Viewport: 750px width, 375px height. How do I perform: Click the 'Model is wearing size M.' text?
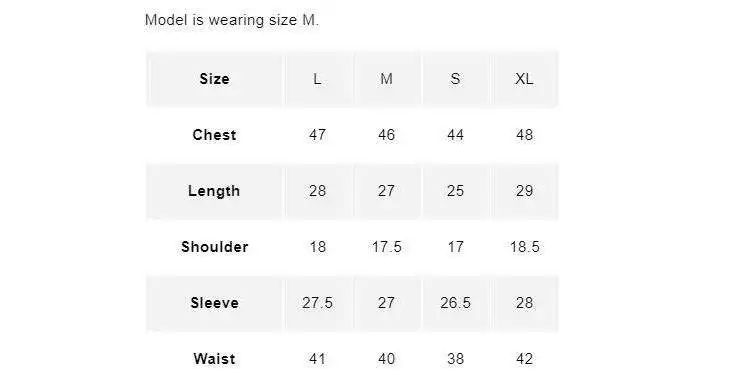tap(232, 20)
